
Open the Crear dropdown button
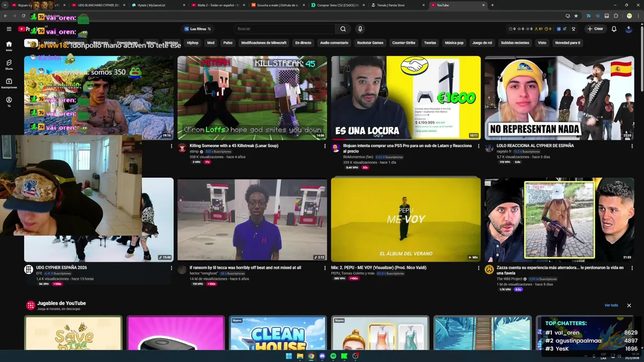coord(595,29)
